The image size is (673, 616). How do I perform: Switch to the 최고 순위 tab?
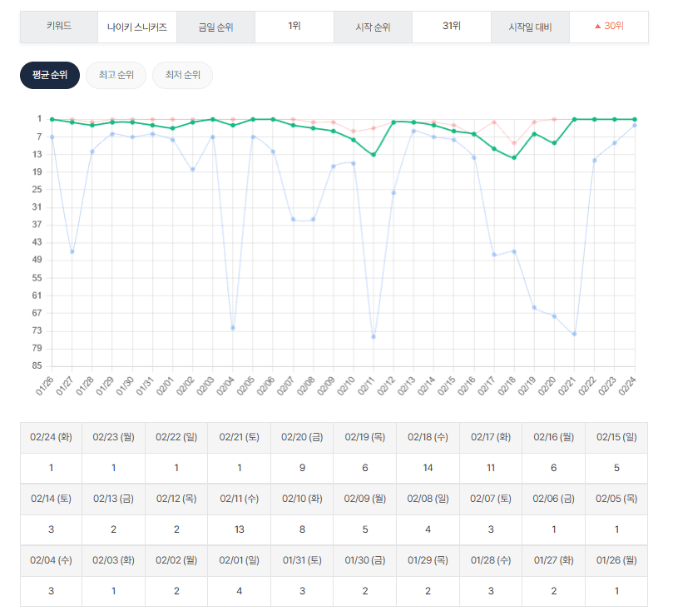coord(116,75)
